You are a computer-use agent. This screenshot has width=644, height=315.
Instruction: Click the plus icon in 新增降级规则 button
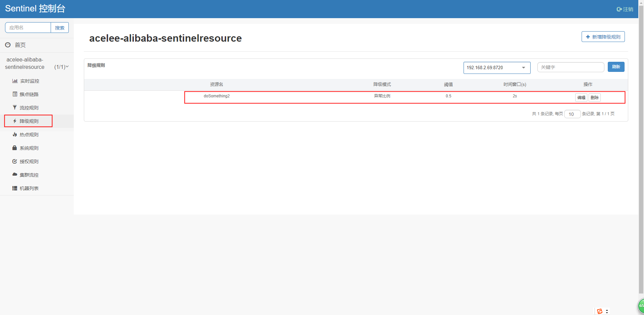pos(588,37)
